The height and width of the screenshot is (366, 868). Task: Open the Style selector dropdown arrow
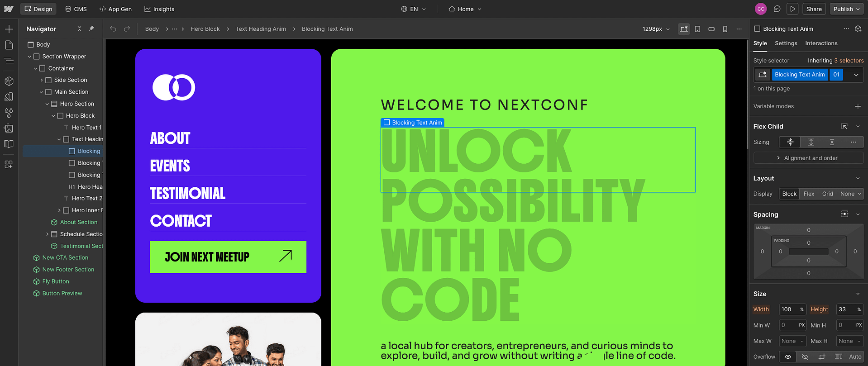click(x=856, y=75)
